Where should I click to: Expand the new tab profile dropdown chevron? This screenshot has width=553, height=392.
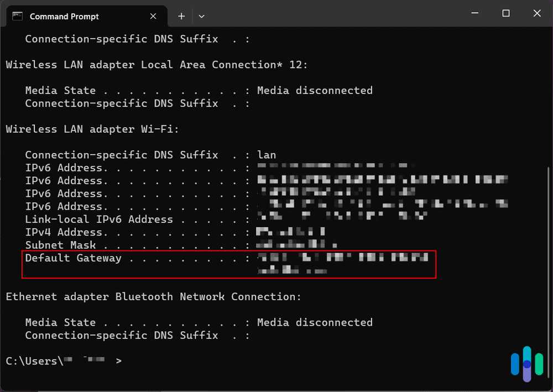(x=201, y=16)
